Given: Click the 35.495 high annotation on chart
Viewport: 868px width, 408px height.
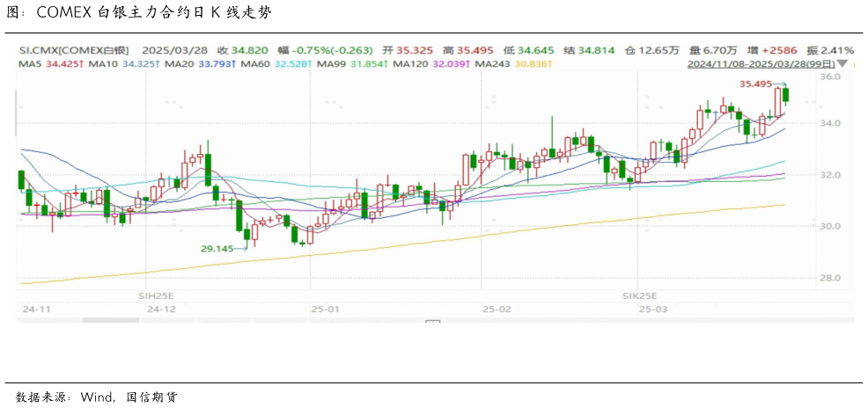Looking at the screenshot, I should pyautogui.click(x=755, y=84).
